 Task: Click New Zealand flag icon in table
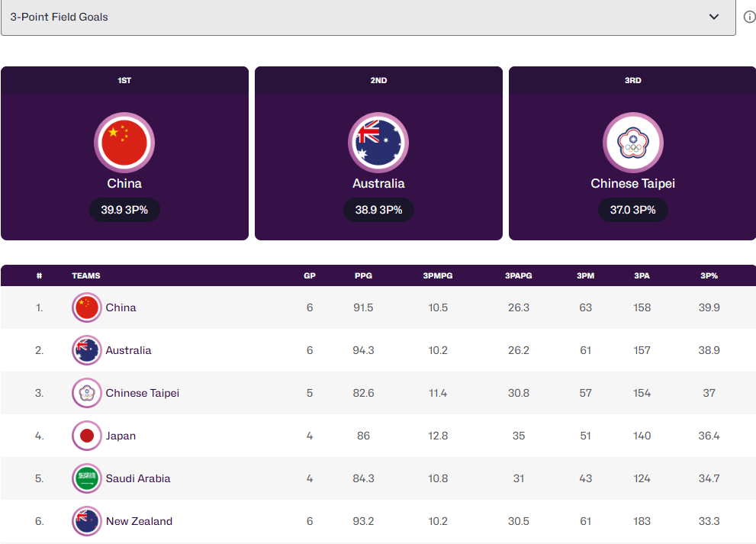point(87,521)
